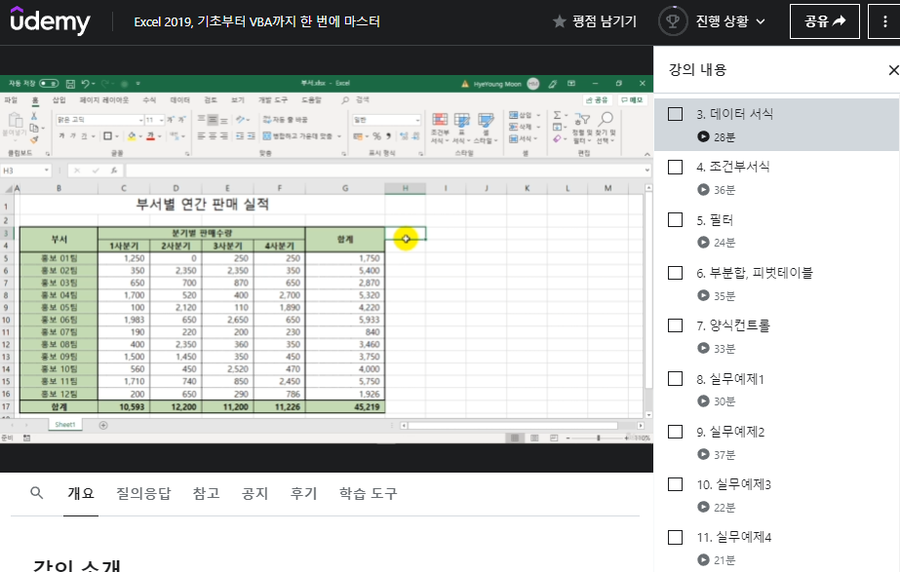900x572 pixels.
Task: Check the box for 4. 조건부서식
Action: (x=676, y=167)
